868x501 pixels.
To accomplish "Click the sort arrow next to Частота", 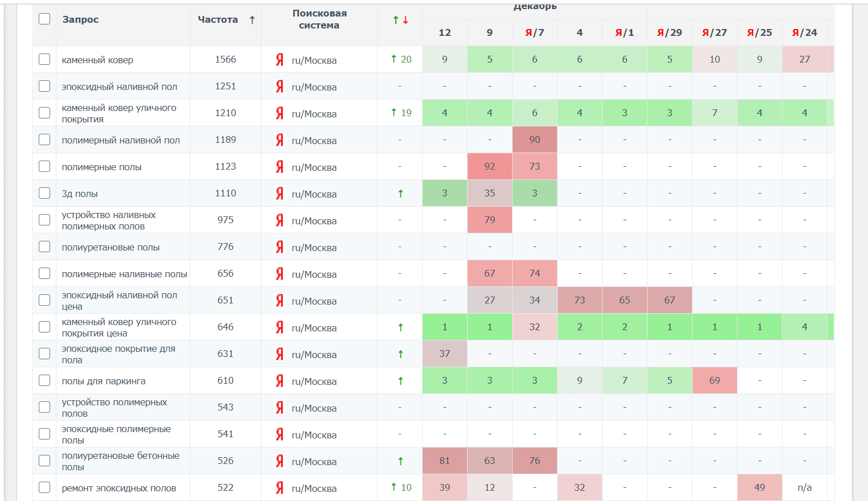I will point(252,20).
